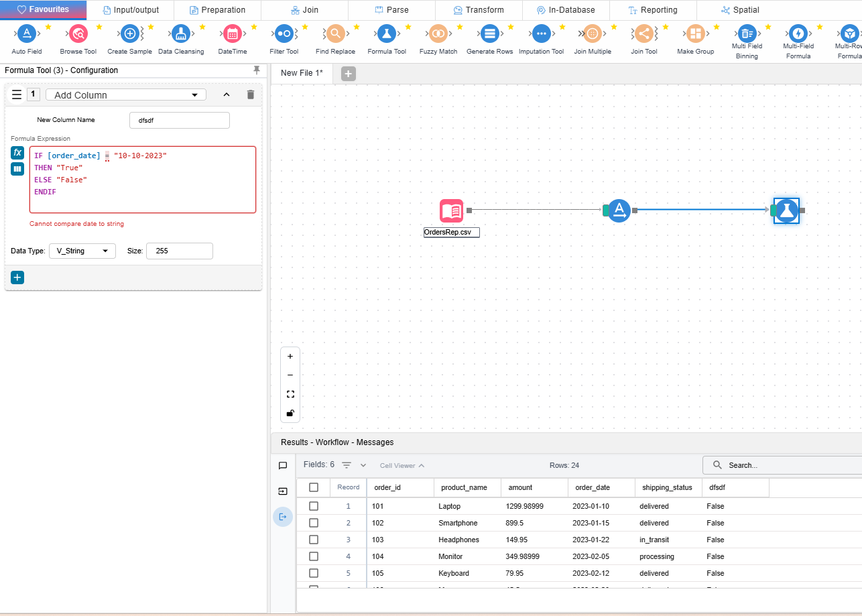Check the select-all checkbox in results header

tap(314, 487)
